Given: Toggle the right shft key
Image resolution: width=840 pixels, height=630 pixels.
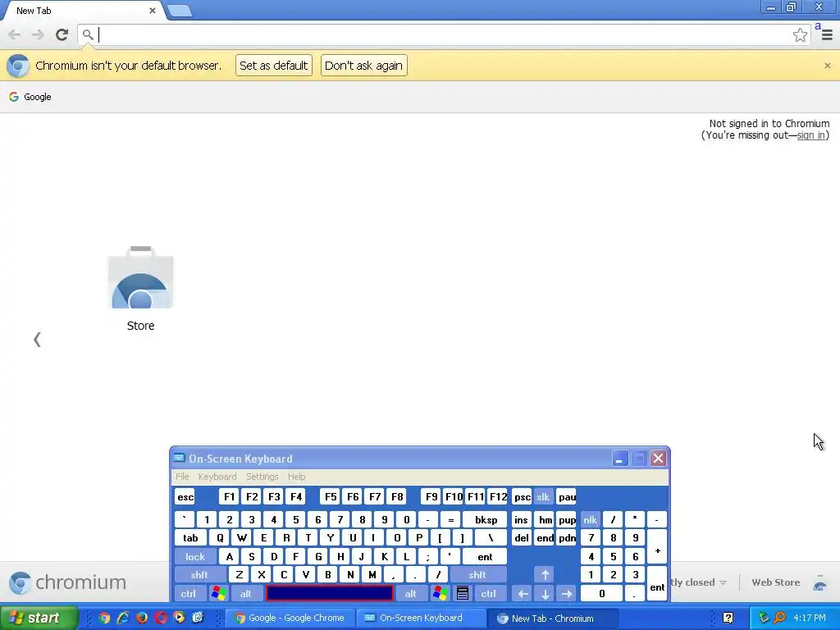Looking at the screenshot, I should (x=477, y=575).
